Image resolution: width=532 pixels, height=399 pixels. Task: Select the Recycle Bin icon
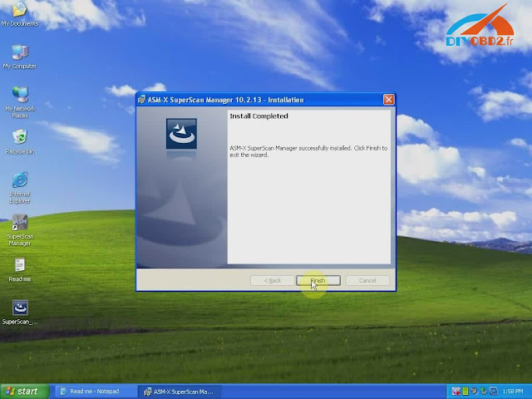coord(20,142)
